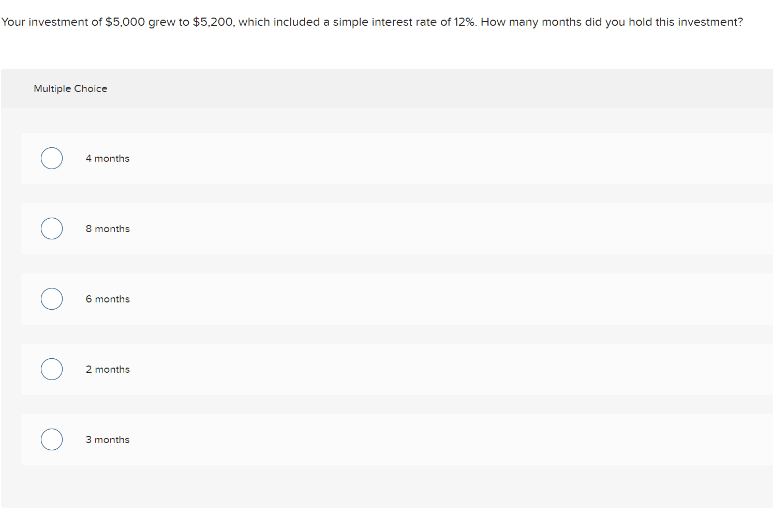Screen dimensions: 773x532
Task: Click the answer row containing 3 months
Action: click(397, 439)
